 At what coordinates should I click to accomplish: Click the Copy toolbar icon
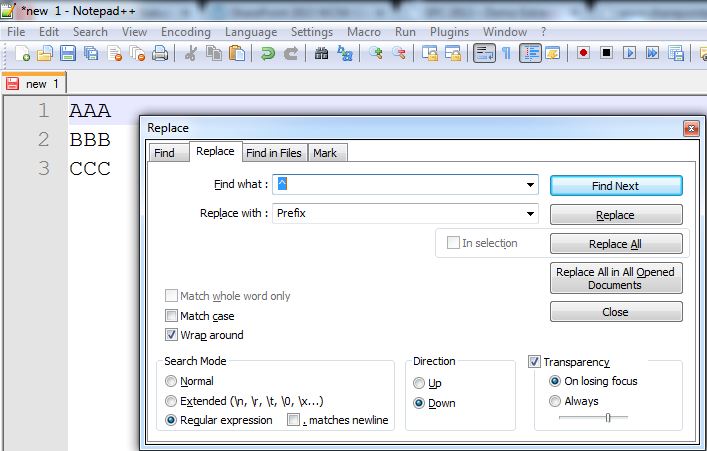coord(214,54)
